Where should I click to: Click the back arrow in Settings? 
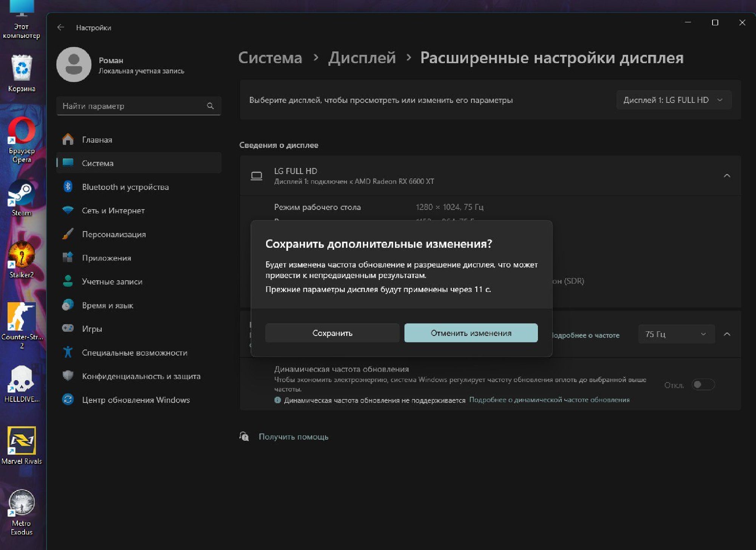[x=61, y=28]
